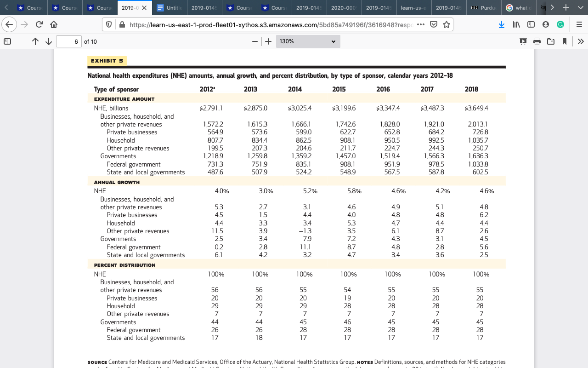Click the $2,791.1 NHE value for 2012
This screenshot has height=368, width=588.
[211, 108]
